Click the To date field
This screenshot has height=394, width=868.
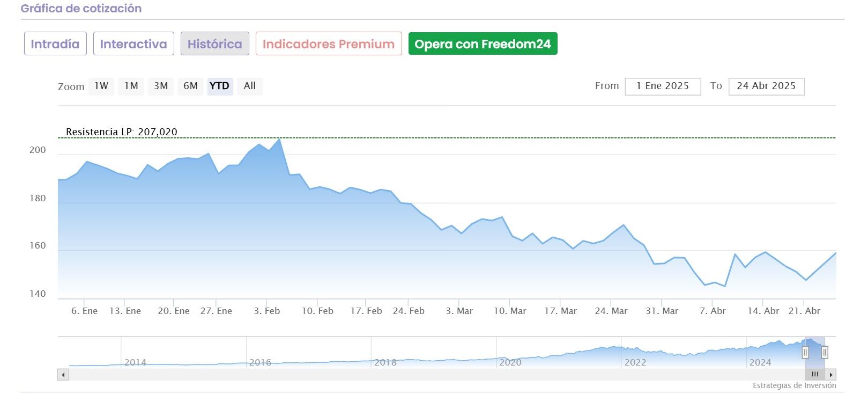click(x=766, y=86)
